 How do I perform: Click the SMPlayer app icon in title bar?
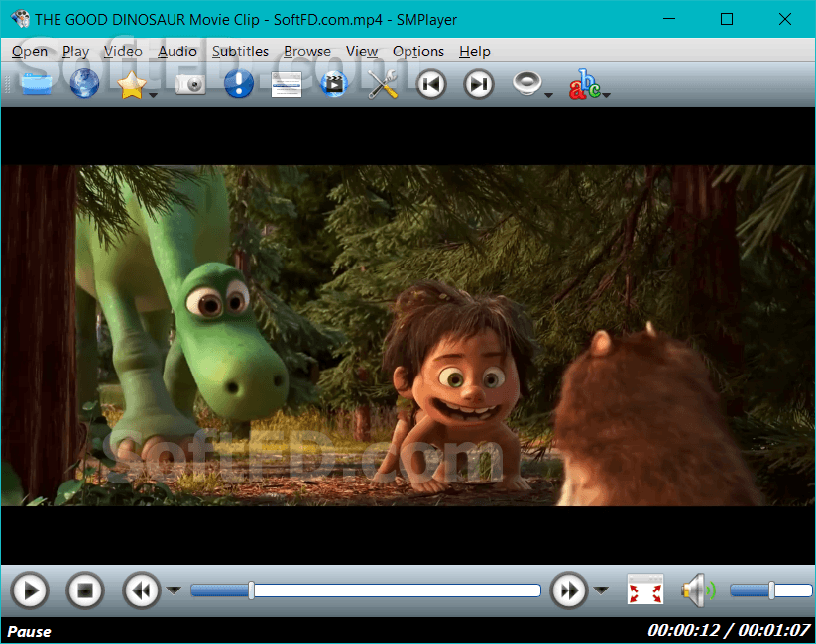pos(20,19)
